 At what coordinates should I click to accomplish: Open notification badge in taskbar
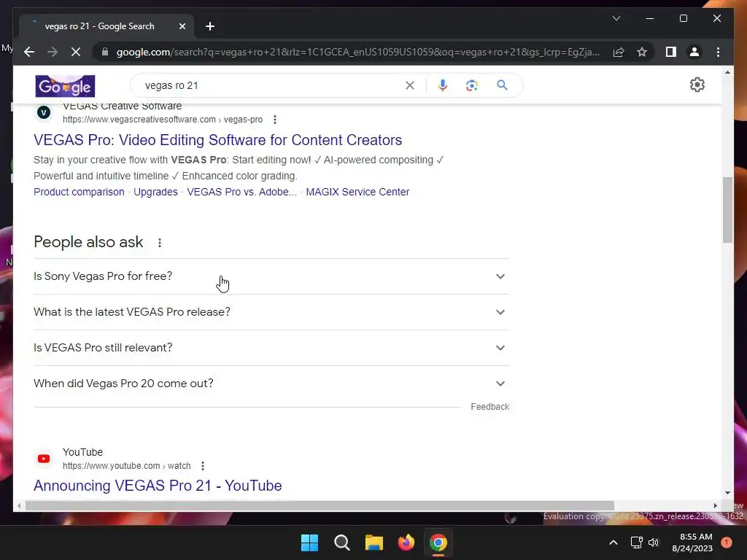pyautogui.click(x=726, y=542)
